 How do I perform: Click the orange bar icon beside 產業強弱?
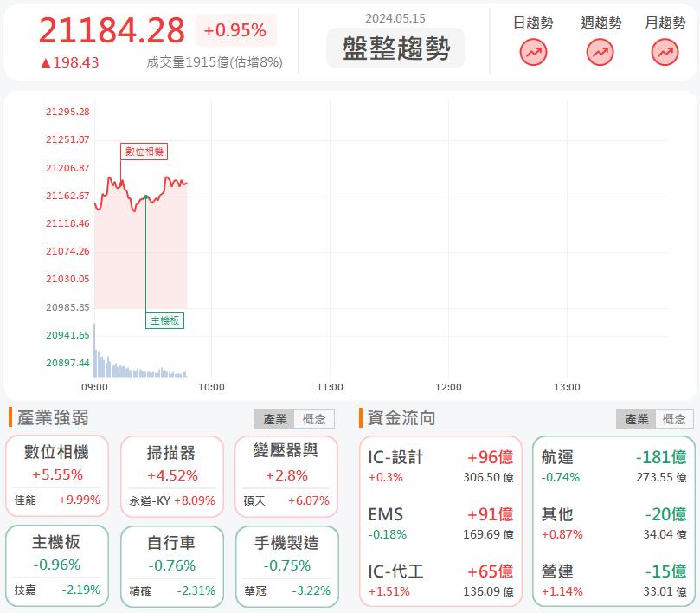(x=9, y=418)
